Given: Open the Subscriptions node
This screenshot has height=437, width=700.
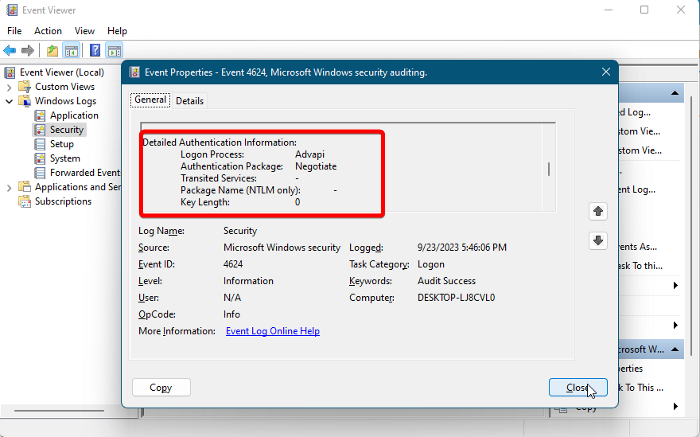Looking at the screenshot, I should click(x=63, y=201).
